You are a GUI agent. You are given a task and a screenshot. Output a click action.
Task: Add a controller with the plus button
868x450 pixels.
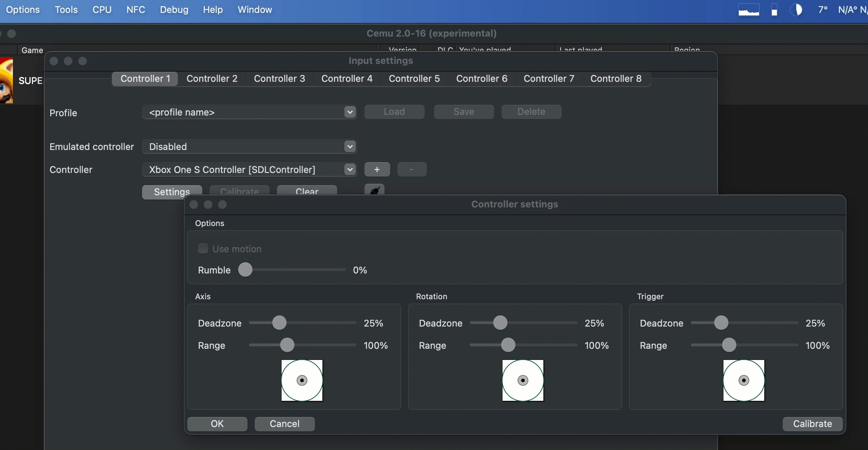(x=377, y=169)
